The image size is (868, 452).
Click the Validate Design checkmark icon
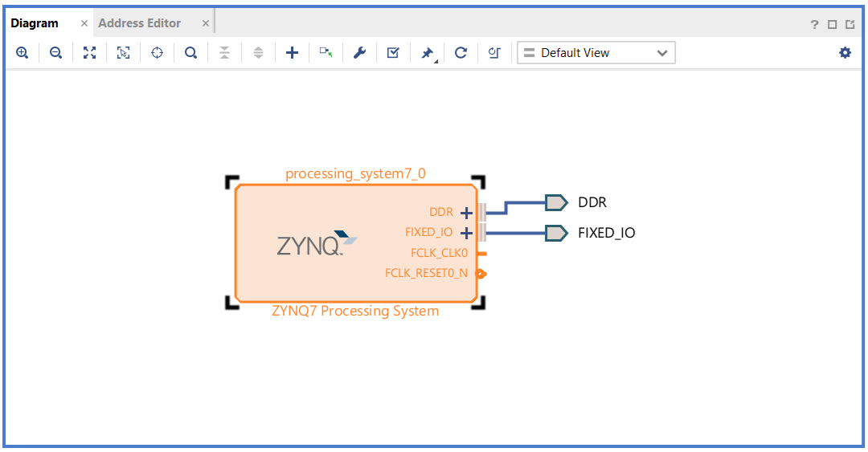[393, 53]
